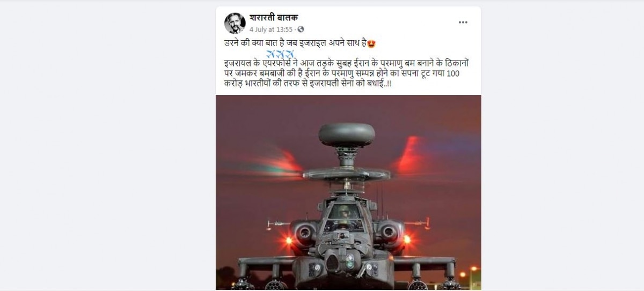Visit the शरारती बालक profile name link

(275, 18)
